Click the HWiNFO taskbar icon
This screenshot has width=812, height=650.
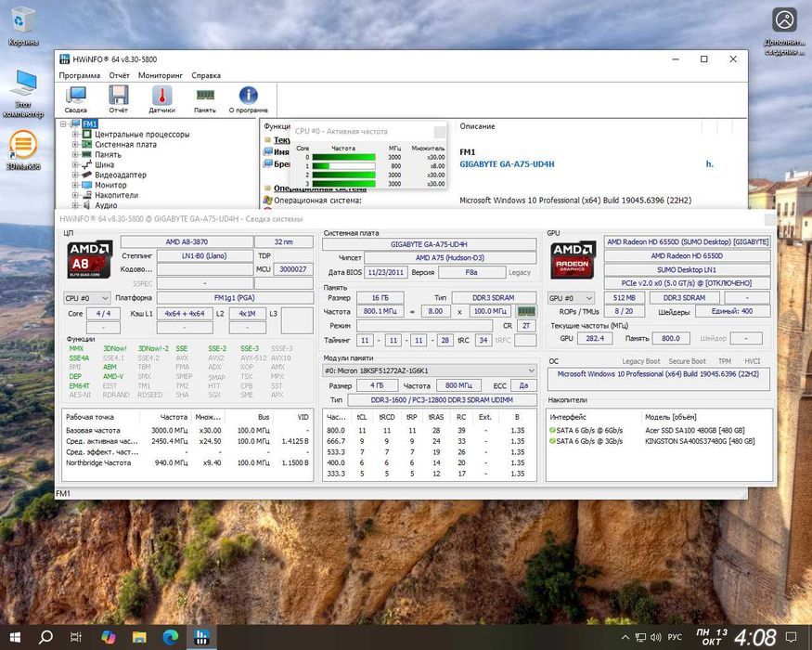click(x=201, y=637)
